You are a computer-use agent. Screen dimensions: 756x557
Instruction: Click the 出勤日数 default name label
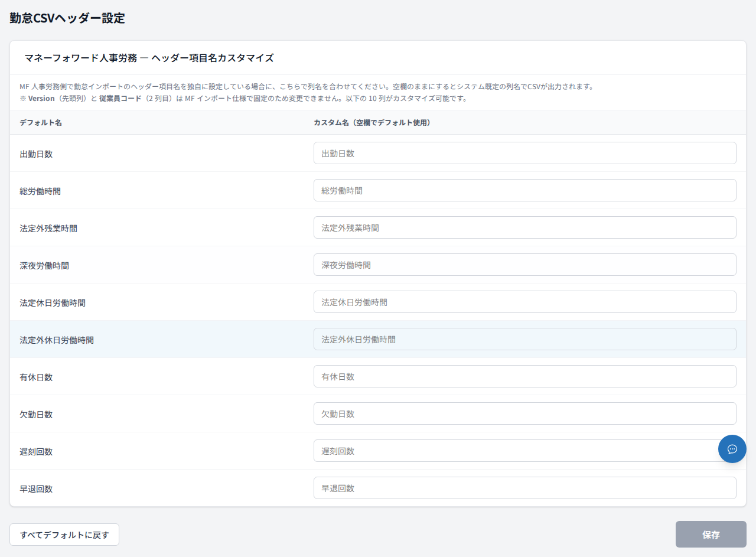point(36,154)
